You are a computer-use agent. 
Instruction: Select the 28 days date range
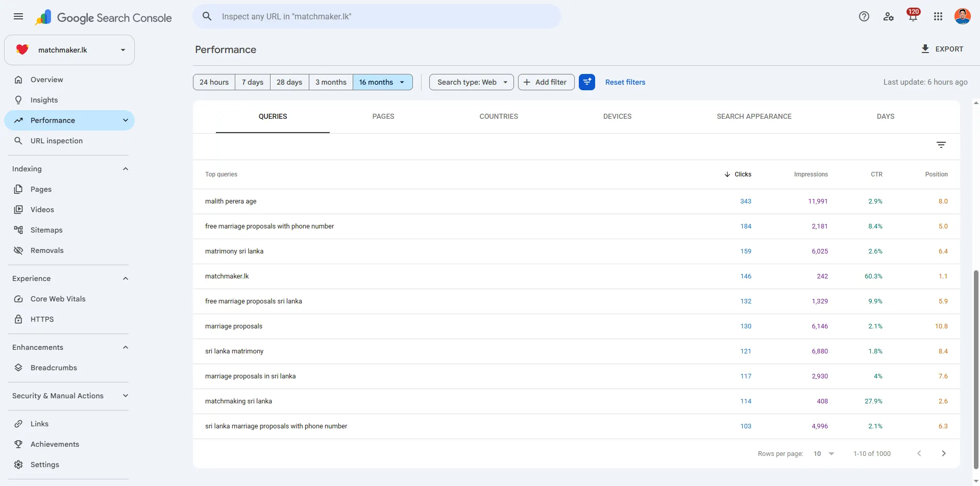click(289, 82)
